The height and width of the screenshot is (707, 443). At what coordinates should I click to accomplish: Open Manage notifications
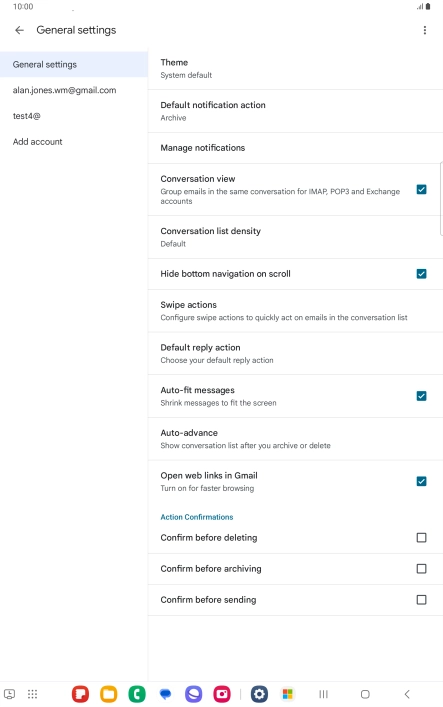click(x=295, y=148)
